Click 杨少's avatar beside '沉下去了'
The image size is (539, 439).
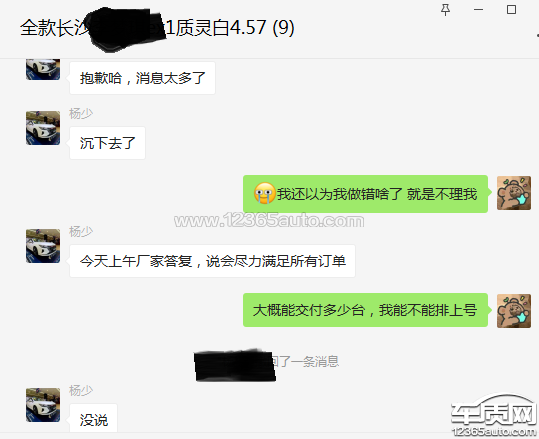click(43, 128)
